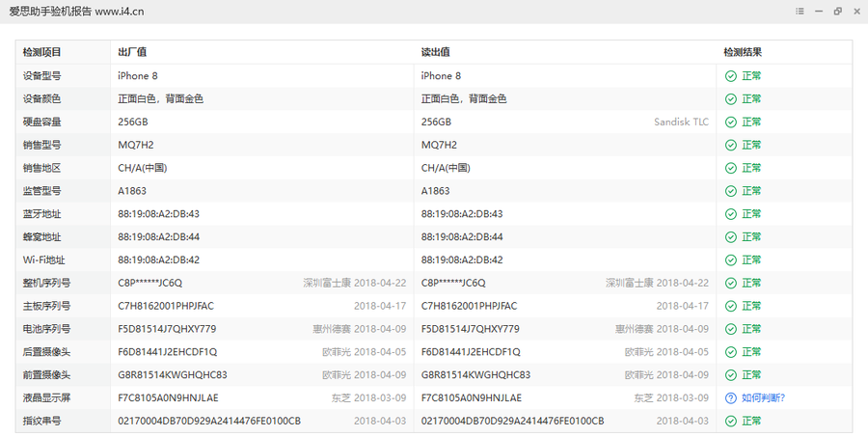The height and width of the screenshot is (437, 868).
Task: Click factory Wi-Fi address 88:19:08:A2:DB:42
Action: pos(159,259)
